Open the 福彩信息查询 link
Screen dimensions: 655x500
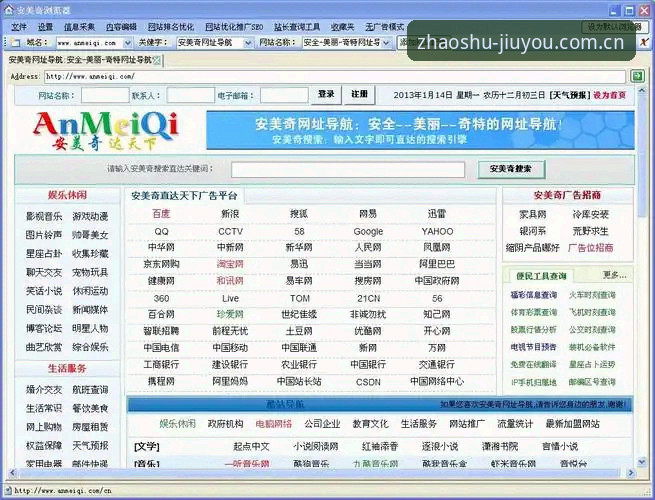pos(533,295)
